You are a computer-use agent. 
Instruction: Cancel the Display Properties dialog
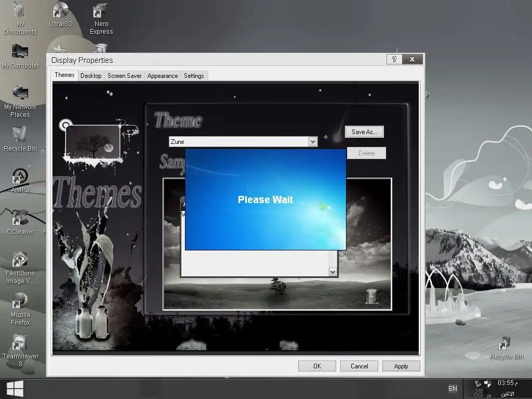(x=359, y=366)
